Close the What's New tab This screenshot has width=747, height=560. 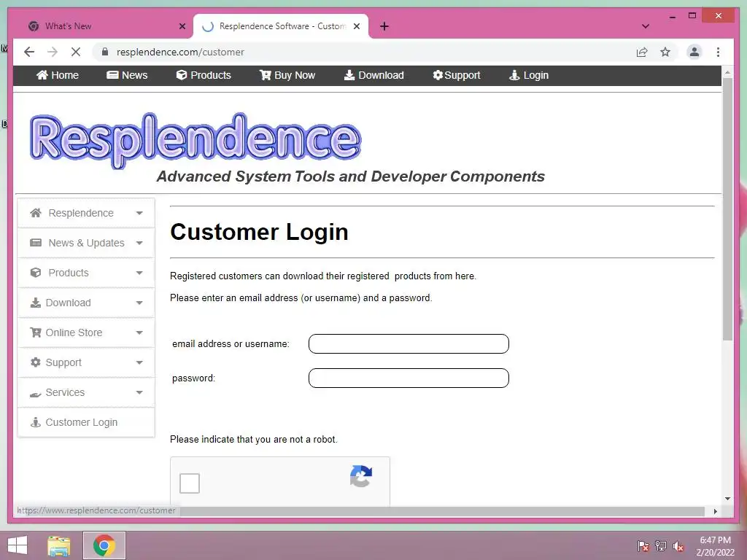(182, 26)
